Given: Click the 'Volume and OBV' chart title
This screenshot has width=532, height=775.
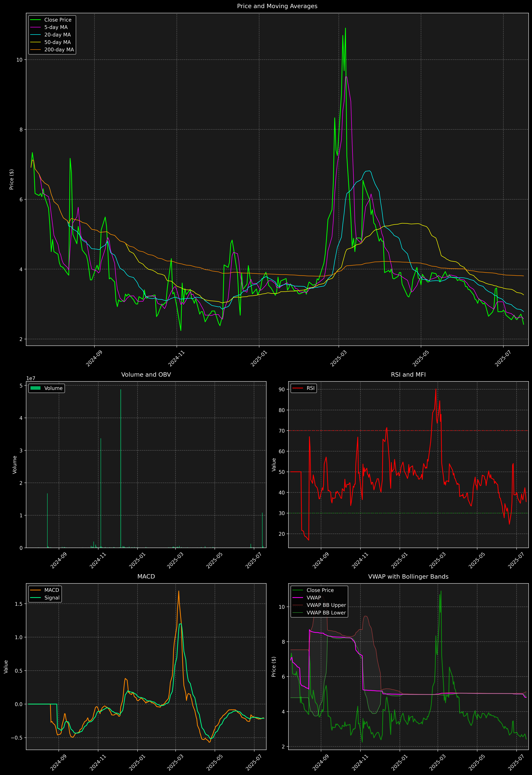Looking at the screenshot, I should [146, 374].
